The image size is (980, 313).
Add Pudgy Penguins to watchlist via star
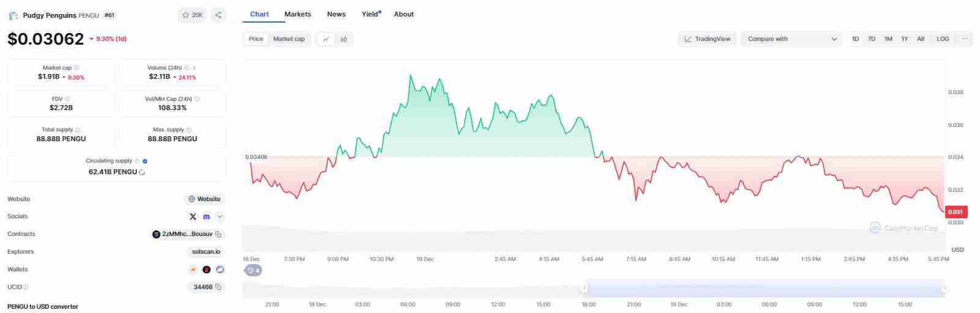click(192, 15)
